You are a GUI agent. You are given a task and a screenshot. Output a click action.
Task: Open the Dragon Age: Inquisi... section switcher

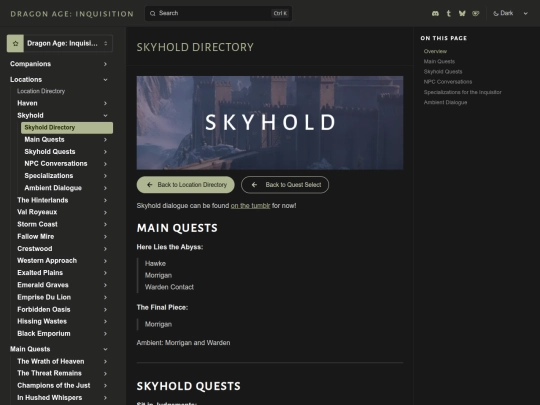(60, 43)
